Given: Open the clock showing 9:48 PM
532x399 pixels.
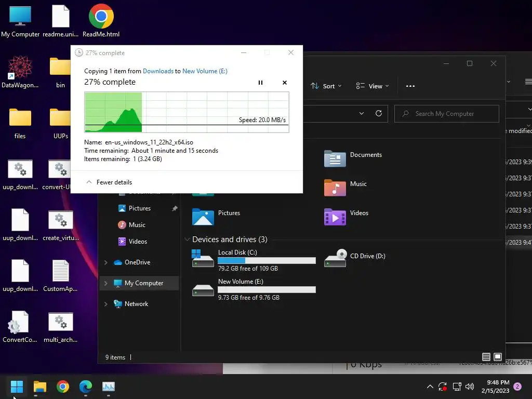Looking at the screenshot, I should coord(495,387).
